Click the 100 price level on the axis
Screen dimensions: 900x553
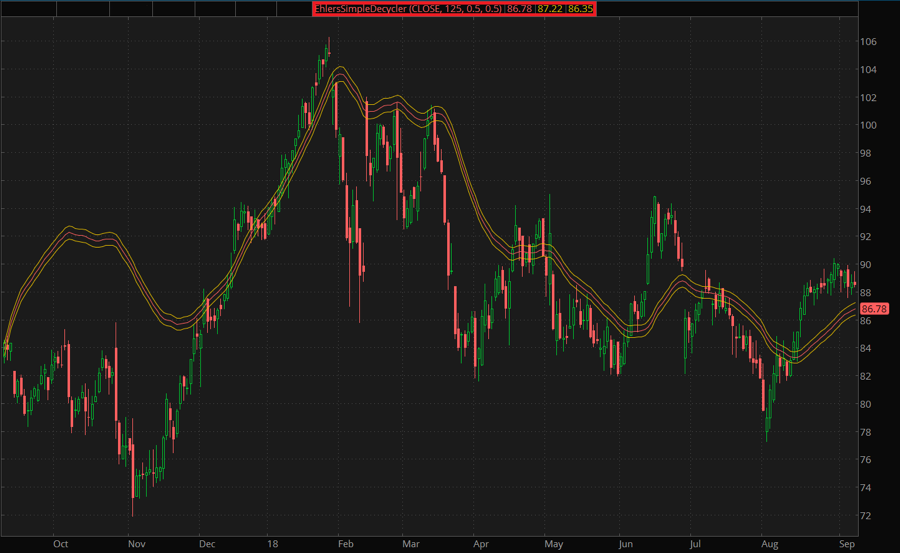[x=868, y=126]
